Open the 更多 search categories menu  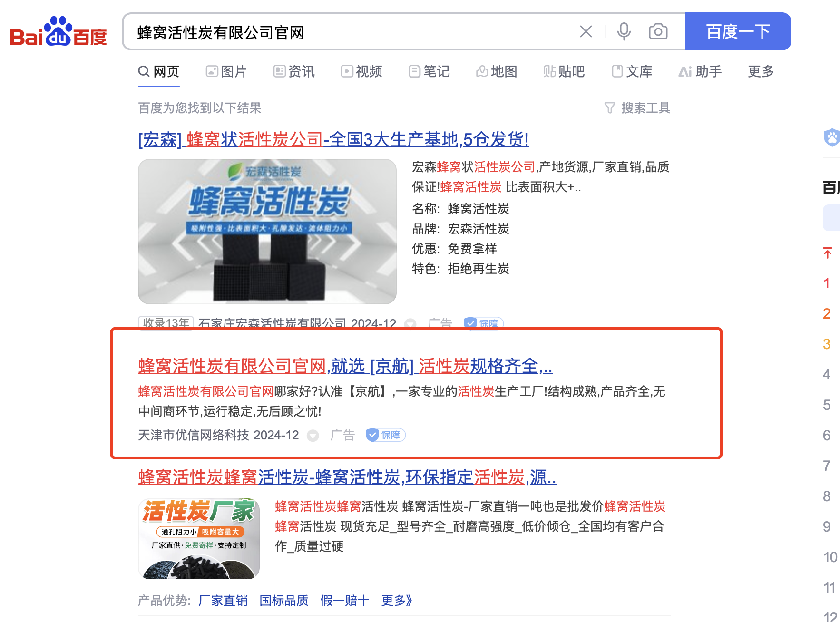761,71
